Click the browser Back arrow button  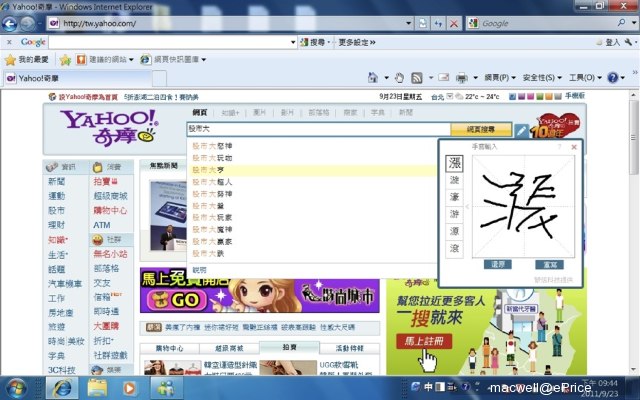9,24
